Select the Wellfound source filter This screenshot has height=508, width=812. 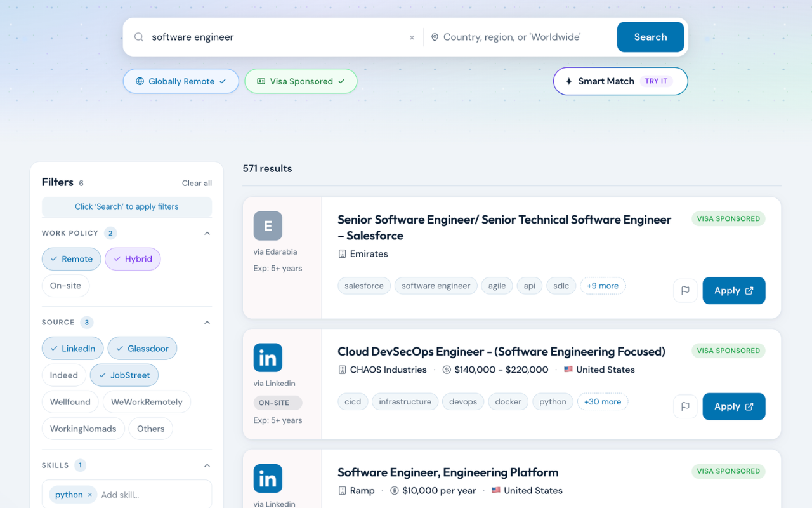[70, 401]
